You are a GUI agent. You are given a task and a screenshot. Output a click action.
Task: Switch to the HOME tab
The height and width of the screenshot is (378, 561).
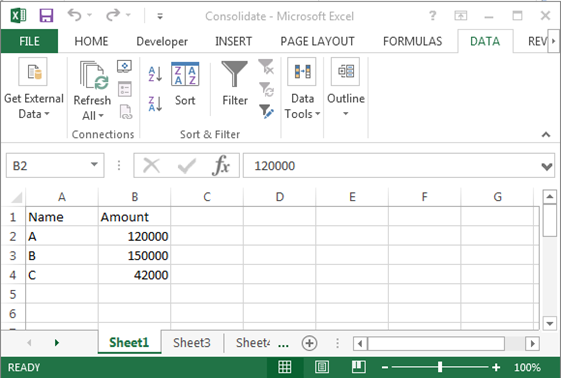[x=91, y=41]
